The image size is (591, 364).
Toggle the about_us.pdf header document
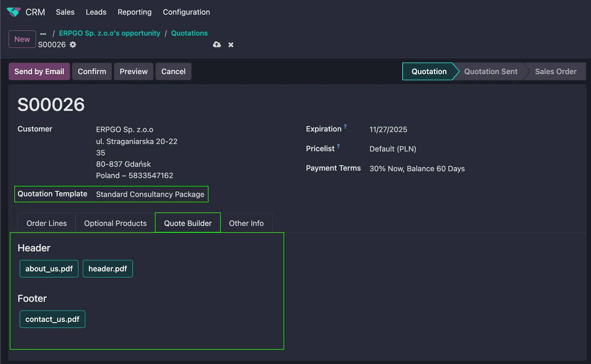point(49,269)
